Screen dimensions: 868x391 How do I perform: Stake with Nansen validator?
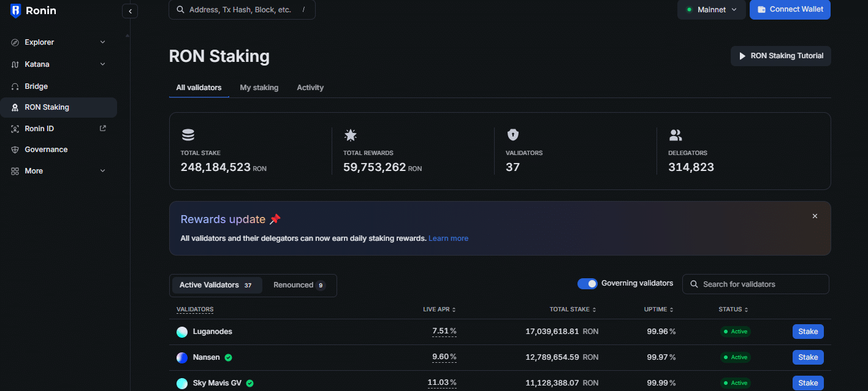click(808, 357)
